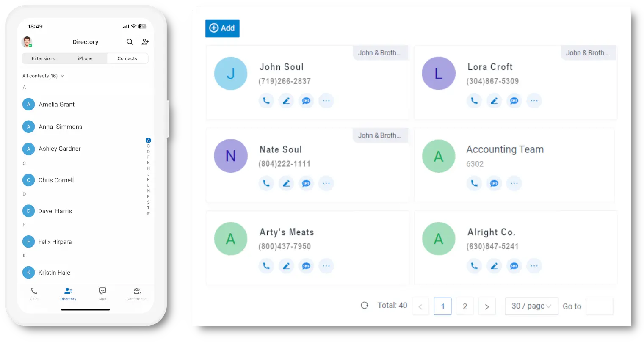Refresh the contact list total
644x342 pixels.
coord(365,305)
